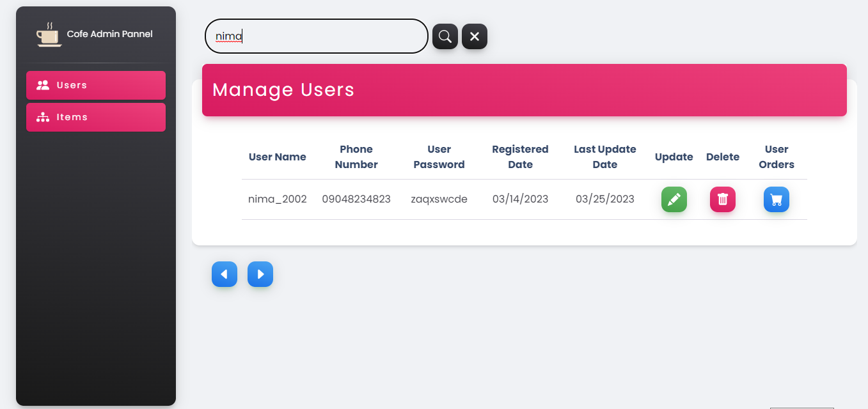Click the User Name column header
868x409 pixels.
tap(277, 157)
